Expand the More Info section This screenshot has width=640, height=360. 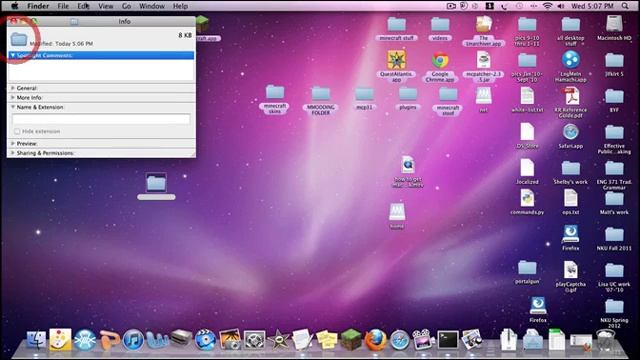click(x=13, y=98)
